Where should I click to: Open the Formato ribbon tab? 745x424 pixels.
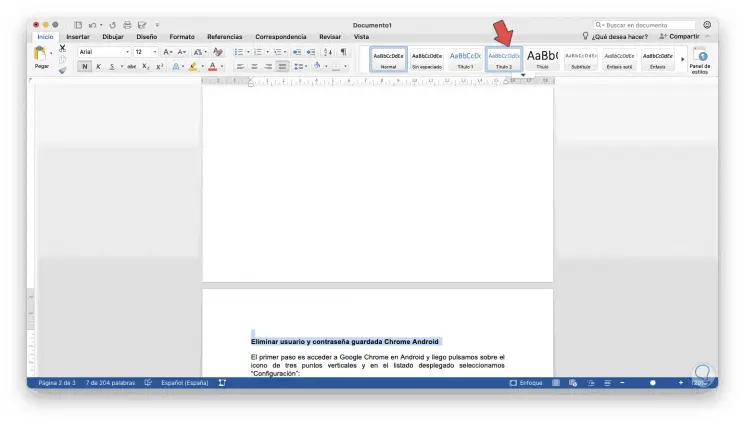coord(182,37)
